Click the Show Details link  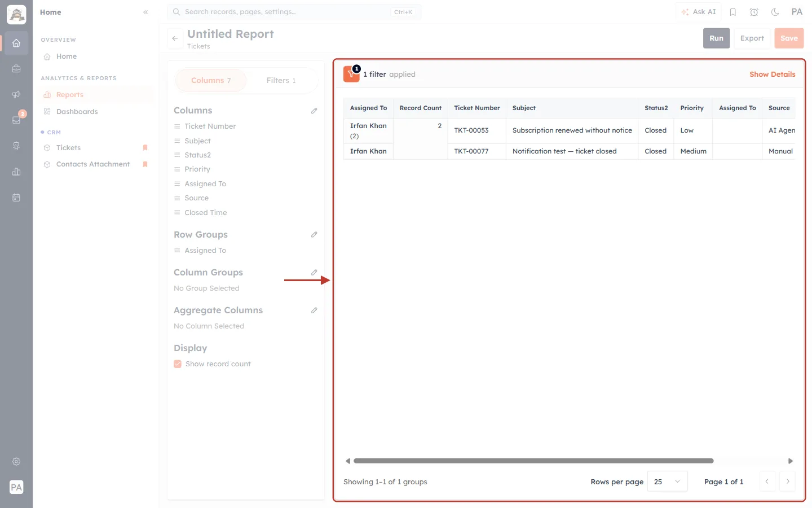point(772,75)
